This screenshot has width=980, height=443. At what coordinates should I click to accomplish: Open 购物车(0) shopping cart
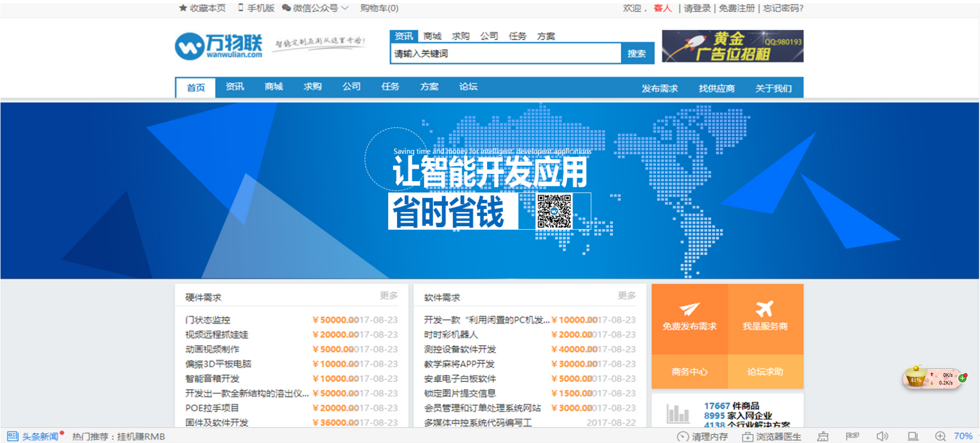(x=379, y=8)
